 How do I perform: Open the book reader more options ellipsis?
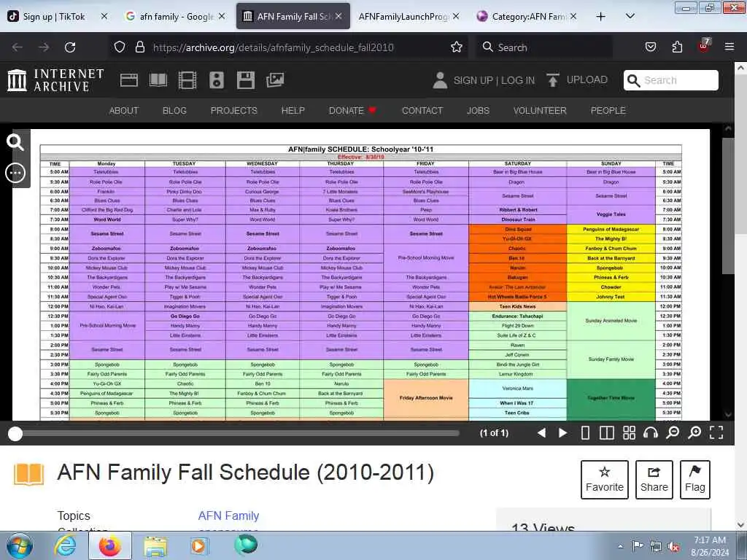tap(15, 172)
